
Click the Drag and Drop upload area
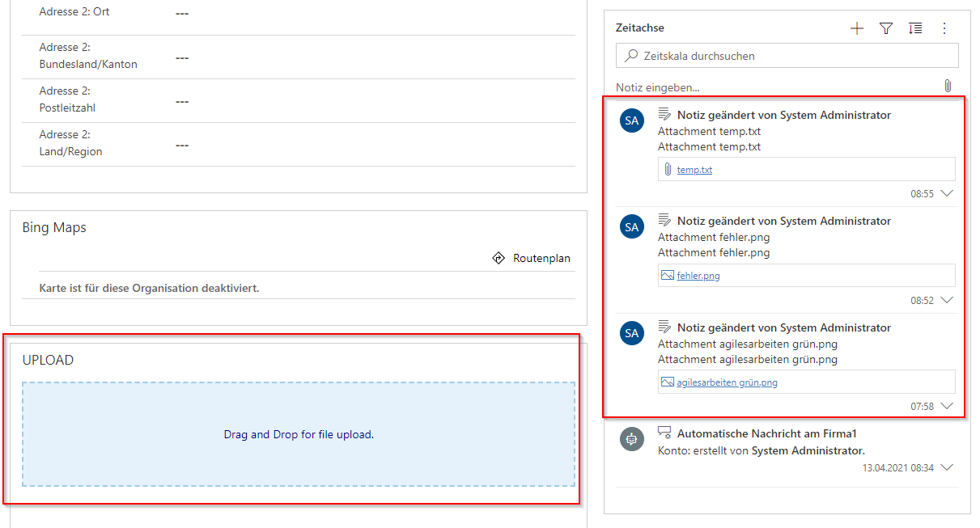coord(299,434)
